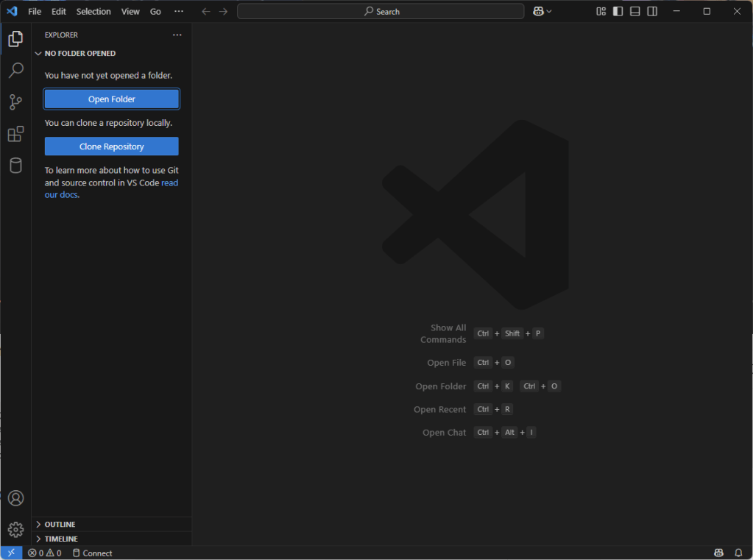
Task: Click the Open Folder button
Action: coord(112,99)
